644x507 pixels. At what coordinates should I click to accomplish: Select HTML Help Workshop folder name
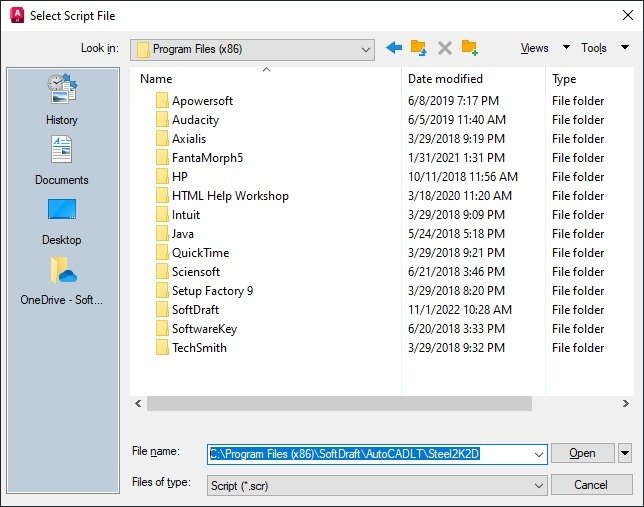point(230,196)
